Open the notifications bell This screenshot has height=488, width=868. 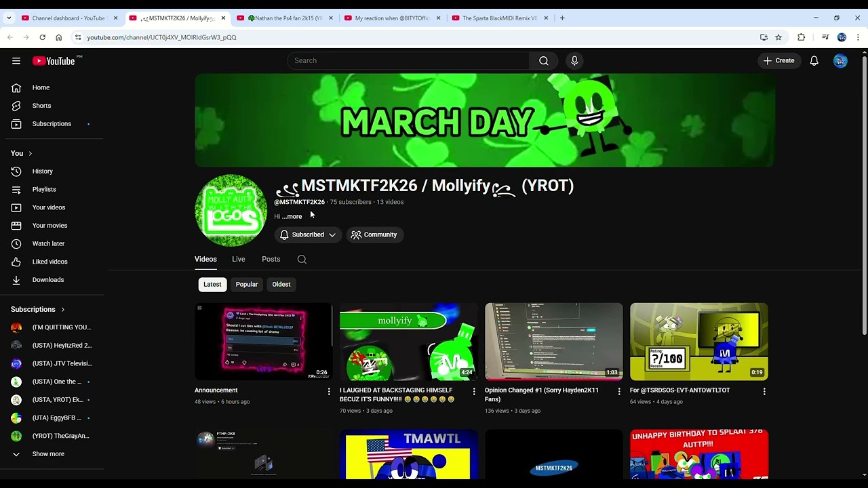point(814,61)
